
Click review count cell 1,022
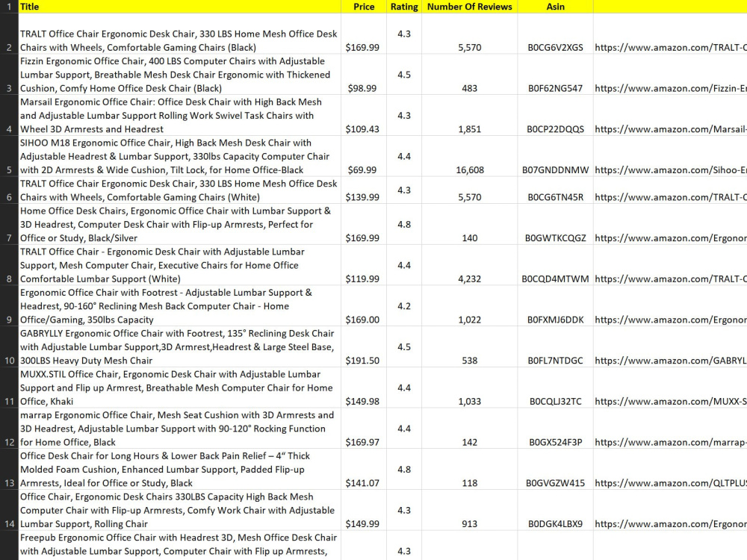point(469,306)
